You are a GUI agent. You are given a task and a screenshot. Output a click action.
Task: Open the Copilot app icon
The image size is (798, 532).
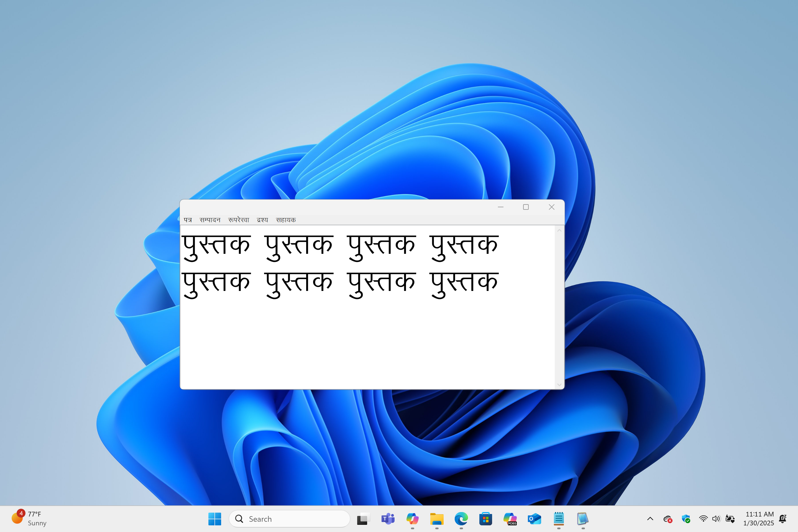tap(412, 519)
